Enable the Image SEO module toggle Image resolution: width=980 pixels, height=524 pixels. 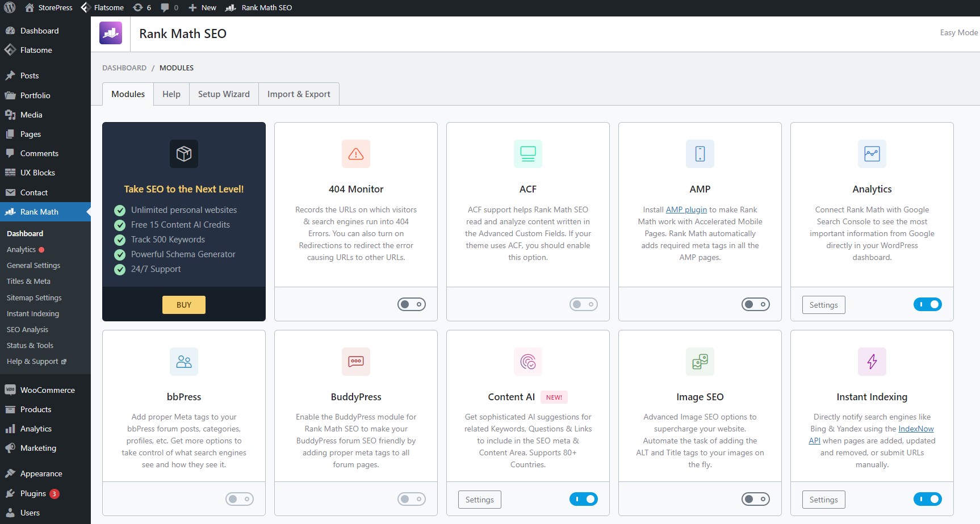(756, 499)
